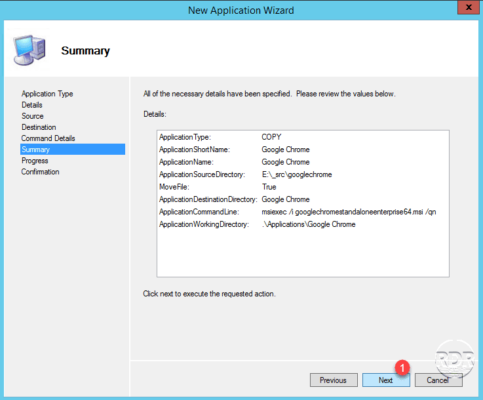Click the COPY value
Screen dimensions: 483x400
[271, 137]
